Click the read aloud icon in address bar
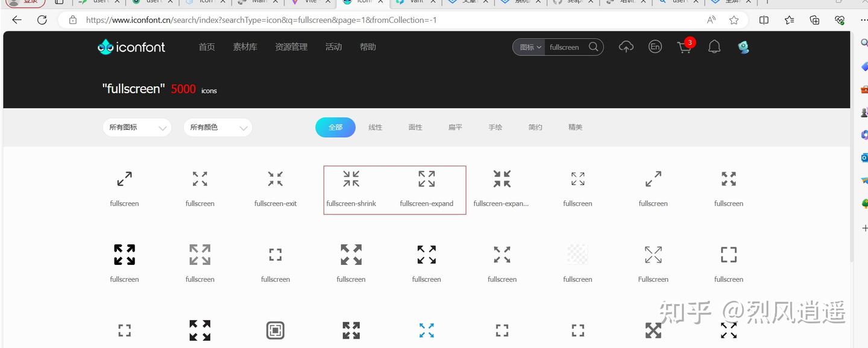 pos(711,19)
